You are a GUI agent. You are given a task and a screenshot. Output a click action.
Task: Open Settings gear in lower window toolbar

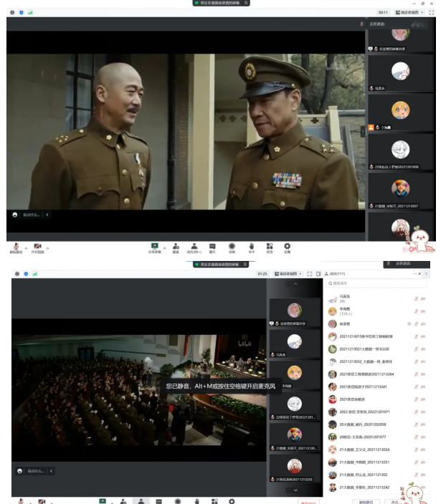coord(232,501)
